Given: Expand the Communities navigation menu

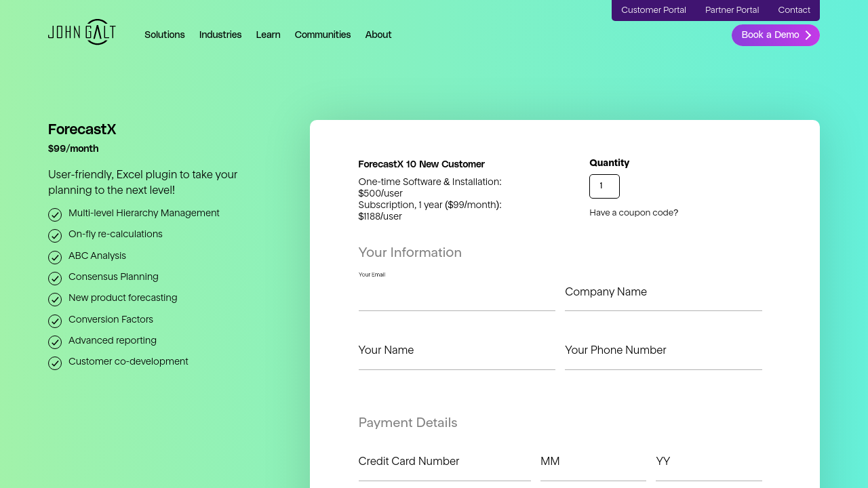Looking at the screenshot, I should point(323,35).
